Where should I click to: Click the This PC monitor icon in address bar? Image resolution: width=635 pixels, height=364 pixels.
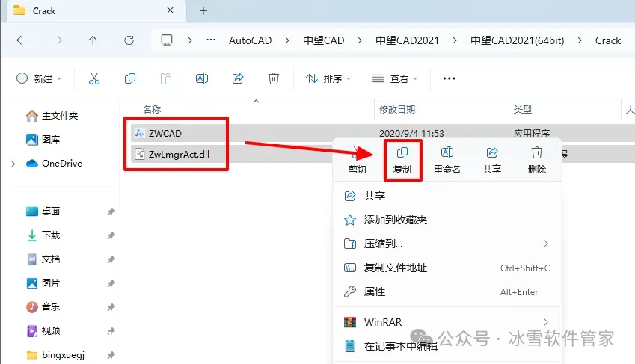[x=167, y=40]
